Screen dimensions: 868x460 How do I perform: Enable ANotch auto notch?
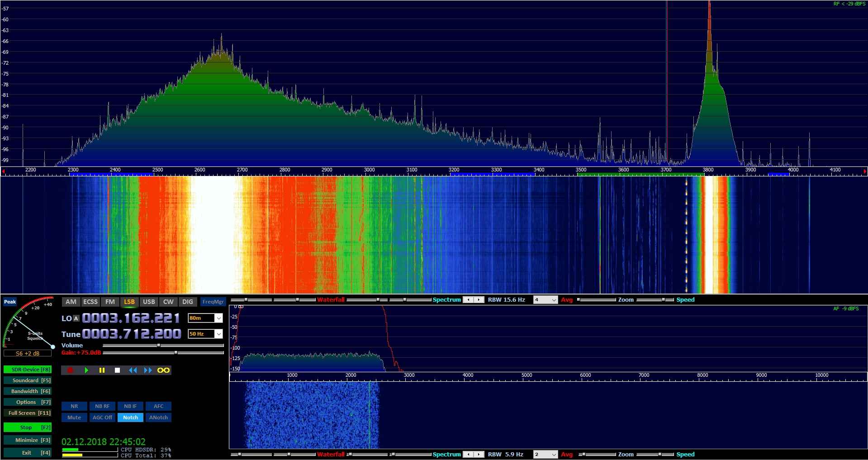point(158,417)
